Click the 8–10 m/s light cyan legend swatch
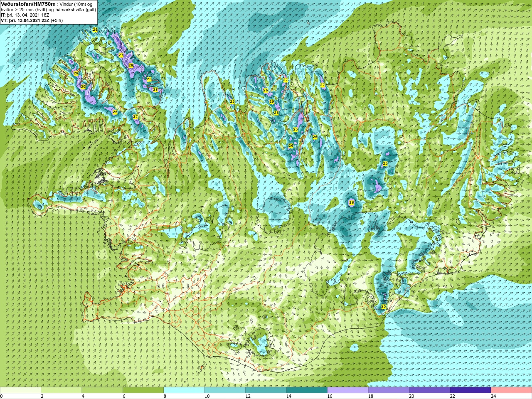This screenshot has height=399, width=532. (184, 390)
